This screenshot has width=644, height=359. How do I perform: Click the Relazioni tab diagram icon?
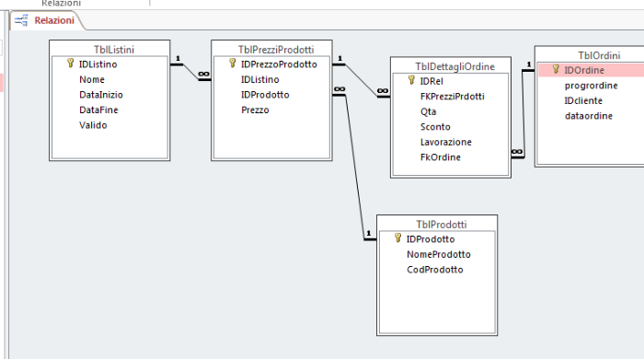coord(21,20)
